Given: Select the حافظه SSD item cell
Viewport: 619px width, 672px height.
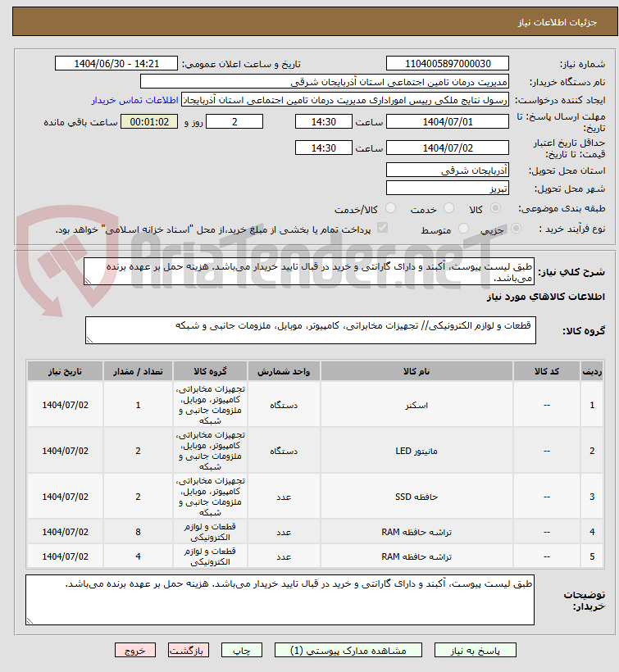Looking at the screenshot, I should (416, 497).
